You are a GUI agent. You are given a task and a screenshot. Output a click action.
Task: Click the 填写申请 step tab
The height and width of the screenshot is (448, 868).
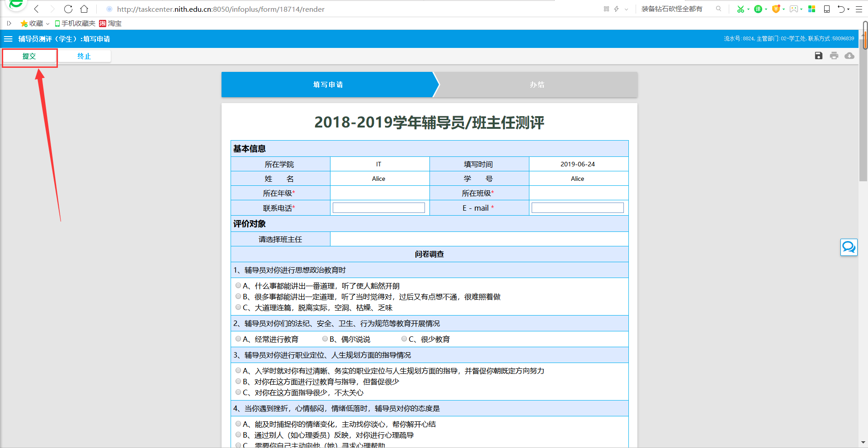coord(329,85)
